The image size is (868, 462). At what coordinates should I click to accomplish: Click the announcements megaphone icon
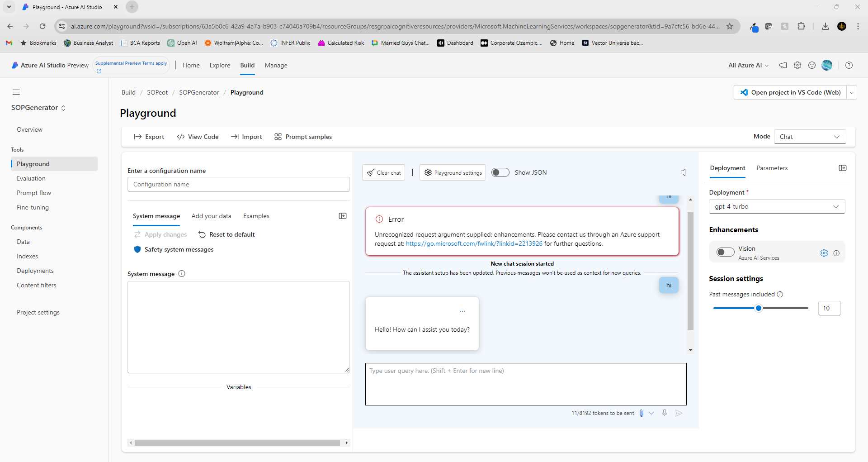tap(783, 65)
